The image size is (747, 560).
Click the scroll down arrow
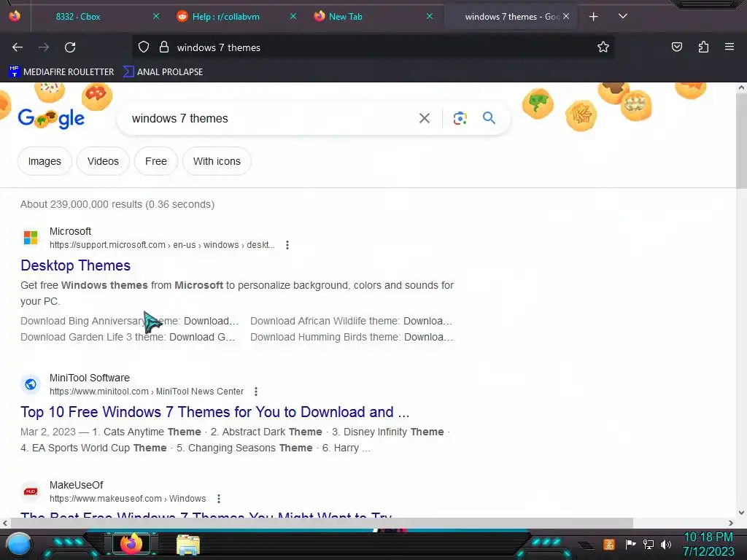741,513
